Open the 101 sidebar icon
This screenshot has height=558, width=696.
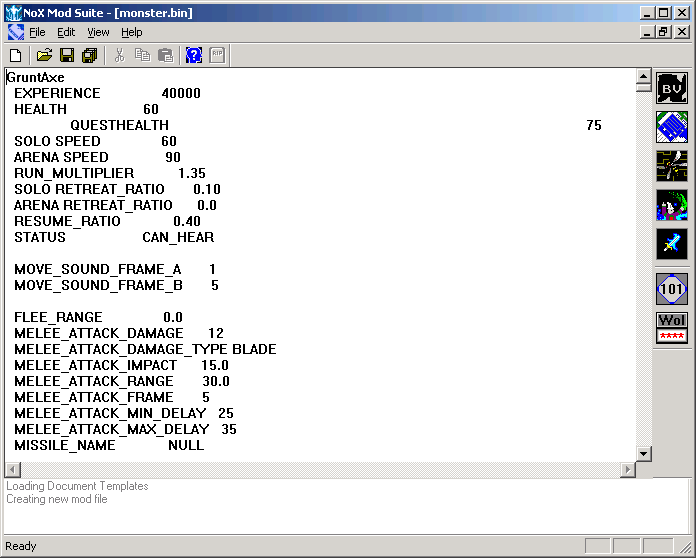coord(672,289)
